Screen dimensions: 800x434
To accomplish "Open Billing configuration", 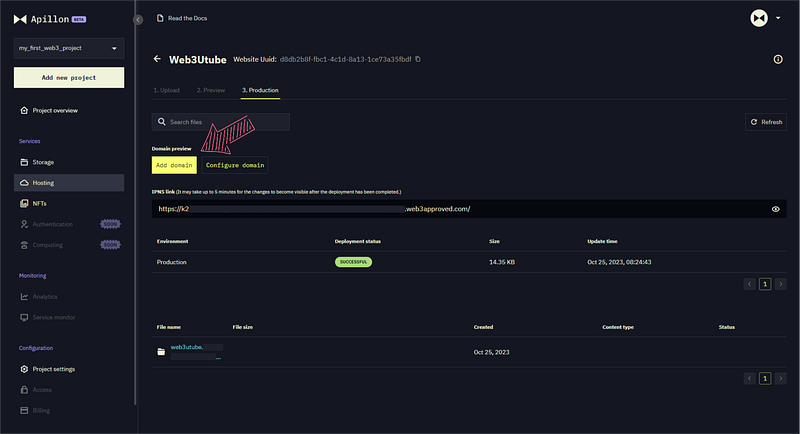I will point(41,411).
